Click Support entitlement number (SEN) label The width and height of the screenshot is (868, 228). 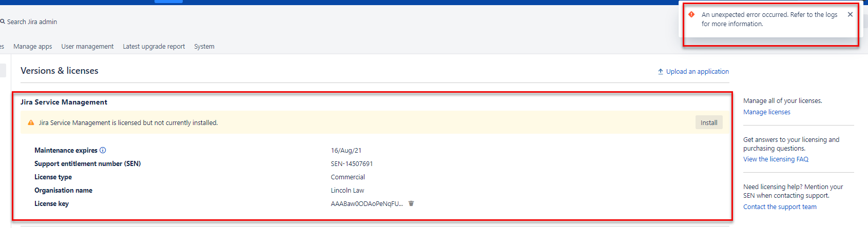[87, 163]
